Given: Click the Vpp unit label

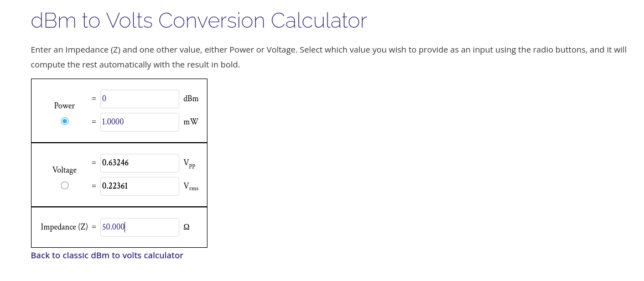Looking at the screenshot, I should (189, 164).
